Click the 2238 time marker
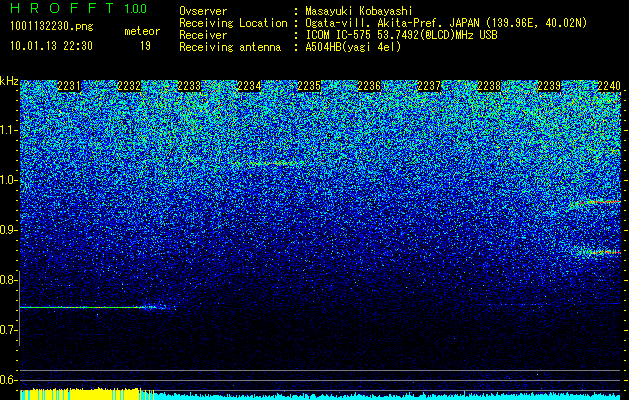Screen dimensions: 629x400 (489, 86)
